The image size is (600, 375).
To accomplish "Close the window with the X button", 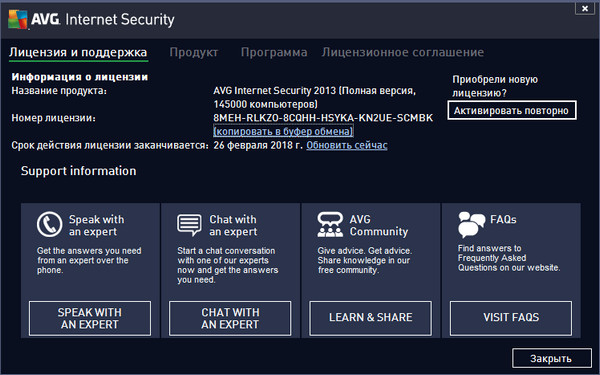I will (x=585, y=8).
